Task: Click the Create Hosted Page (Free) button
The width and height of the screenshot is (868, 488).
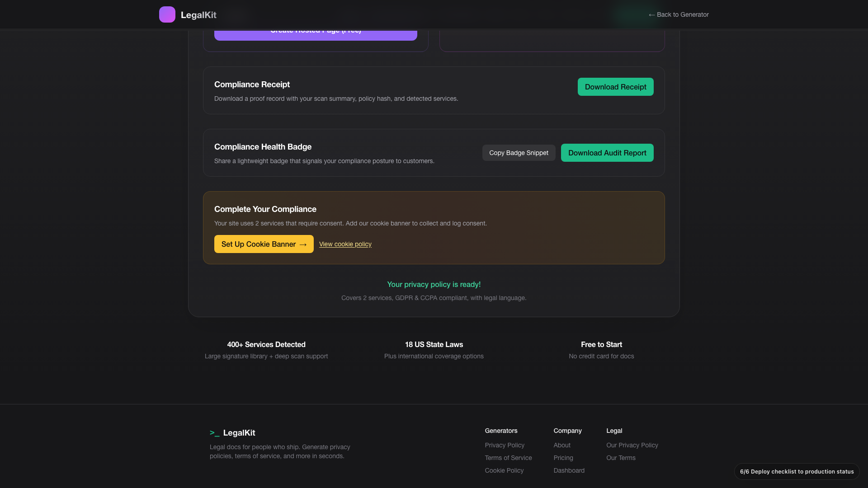Action: [316, 32]
